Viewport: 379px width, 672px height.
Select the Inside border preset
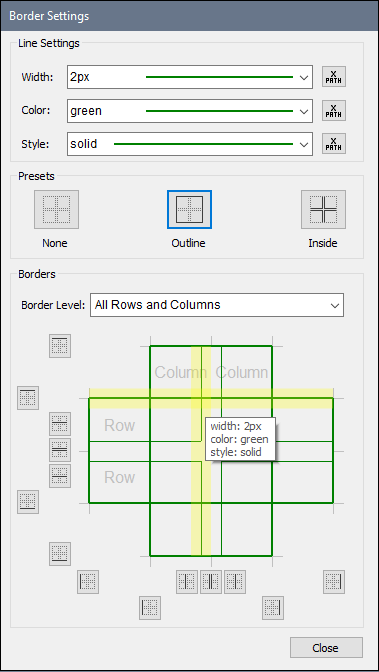[323, 210]
